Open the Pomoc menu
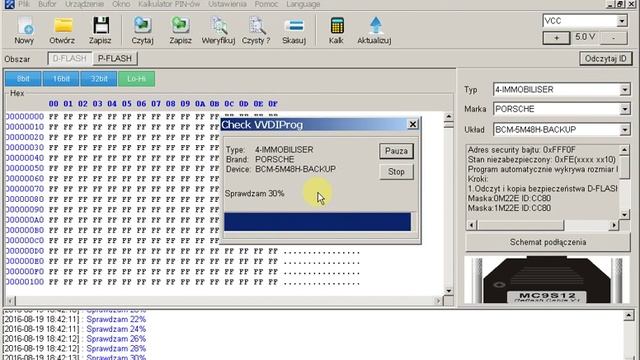The image size is (640, 360). coord(266,4)
